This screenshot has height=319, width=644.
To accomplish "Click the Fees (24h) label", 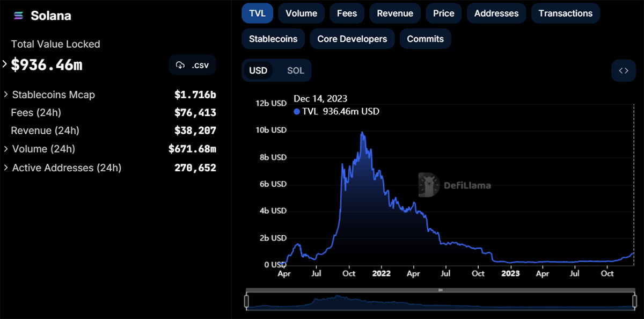I will (36, 113).
